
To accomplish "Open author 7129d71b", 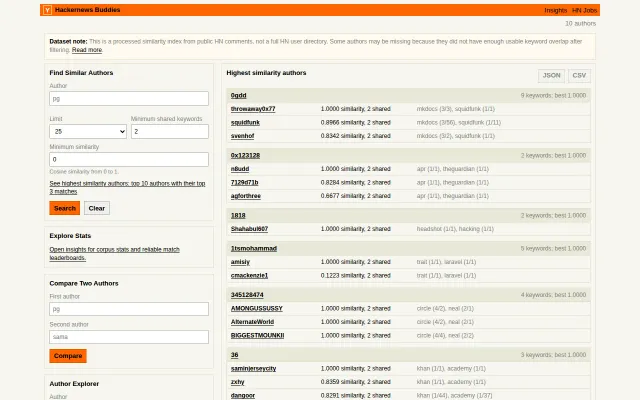I will coord(244,182).
